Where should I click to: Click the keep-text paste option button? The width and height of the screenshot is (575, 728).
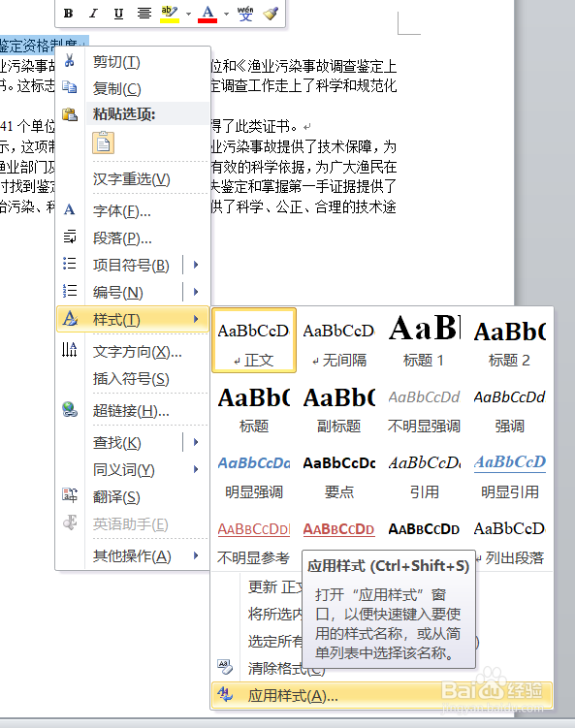tap(103, 142)
